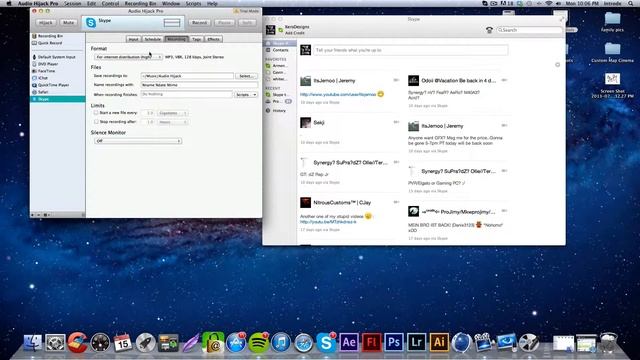Open NitrousCustoms youtu.be video link

point(328,222)
